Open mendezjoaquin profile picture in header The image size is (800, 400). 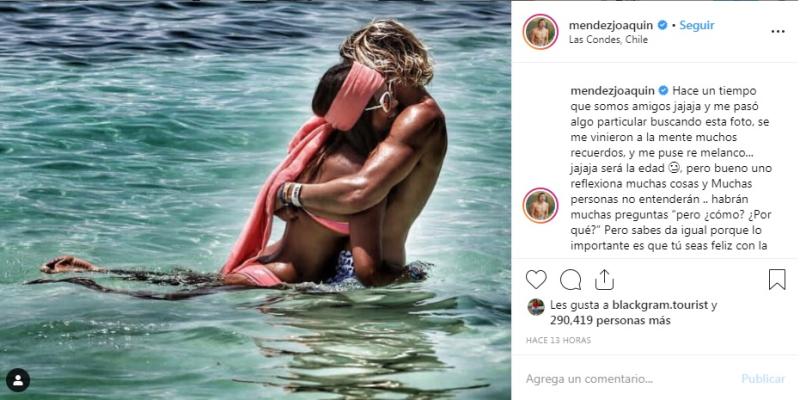[x=540, y=32]
